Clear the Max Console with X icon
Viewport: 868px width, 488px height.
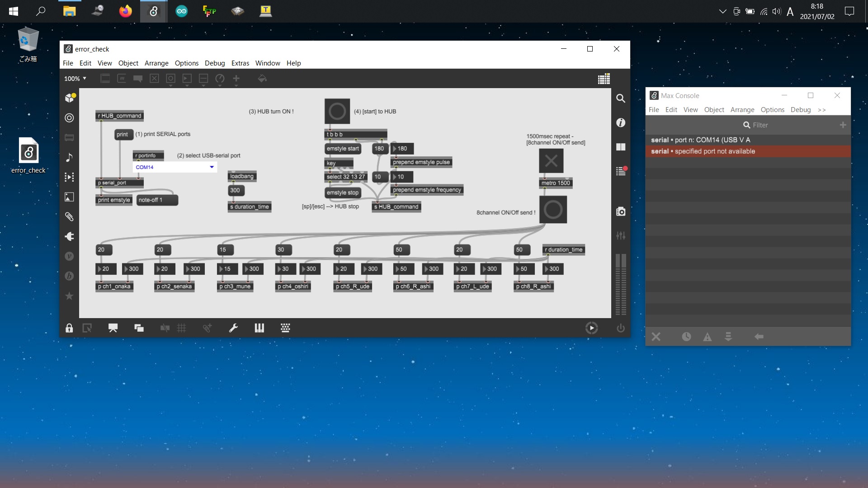coord(656,337)
